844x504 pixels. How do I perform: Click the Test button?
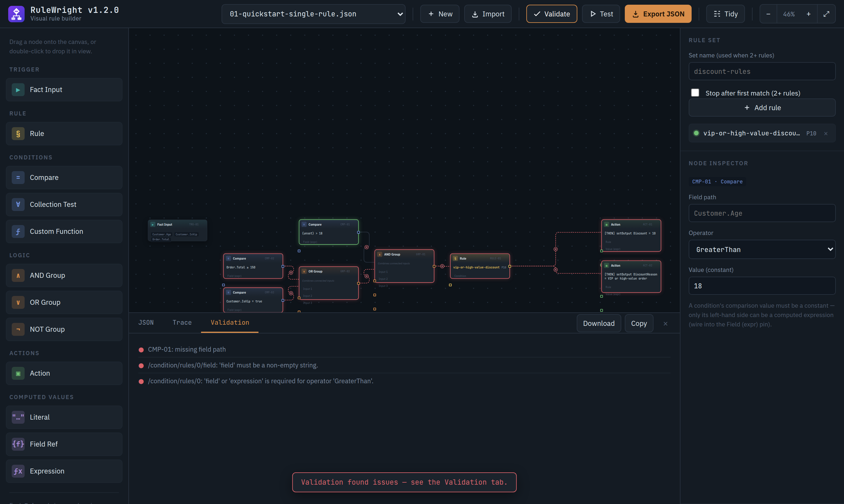(600, 14)
